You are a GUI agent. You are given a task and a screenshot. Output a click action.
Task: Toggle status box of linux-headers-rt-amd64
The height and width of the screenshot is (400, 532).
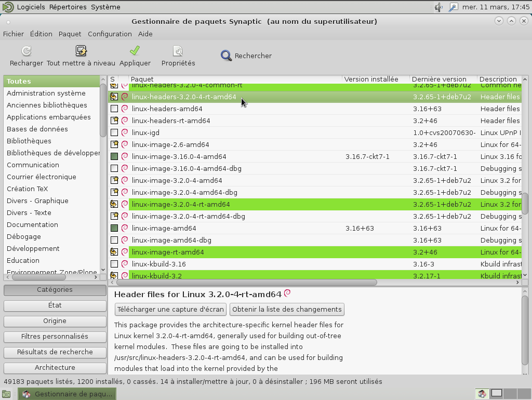114,121
